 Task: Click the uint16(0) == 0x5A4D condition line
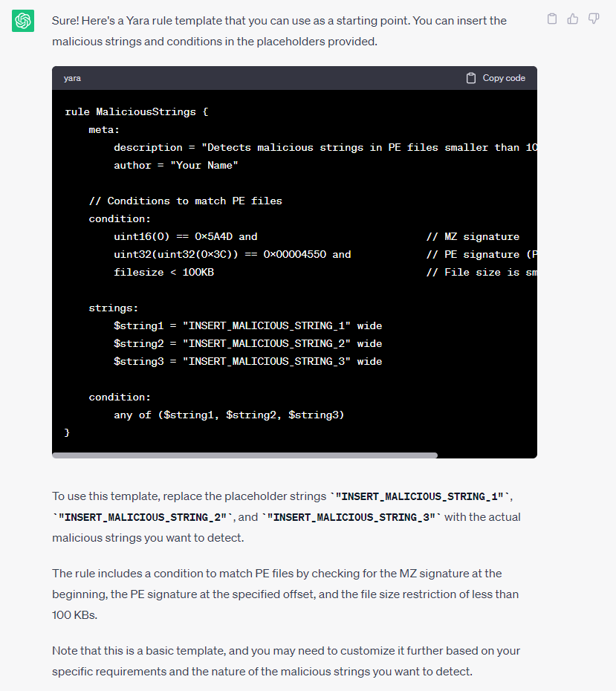(x=185, y=237)
